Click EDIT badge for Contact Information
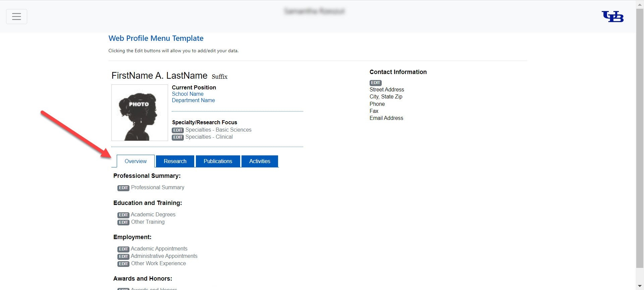The width and height of the screenshot is (644, 290). click(x=375, y=83)
